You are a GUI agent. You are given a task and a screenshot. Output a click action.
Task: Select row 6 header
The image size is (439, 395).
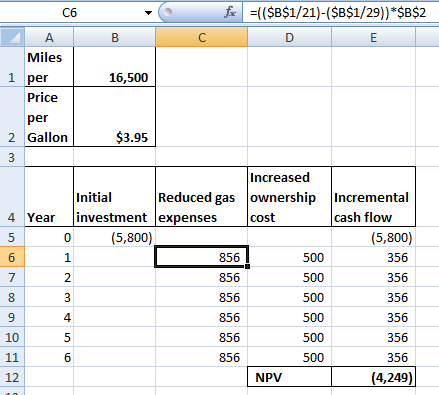12,257
